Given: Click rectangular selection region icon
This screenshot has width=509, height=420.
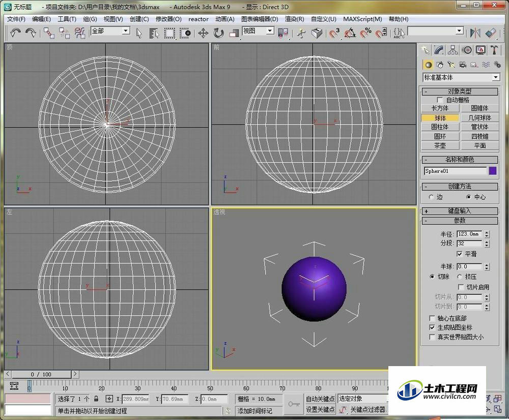Looking at the screenshot, I should click(x=169, y=33).
